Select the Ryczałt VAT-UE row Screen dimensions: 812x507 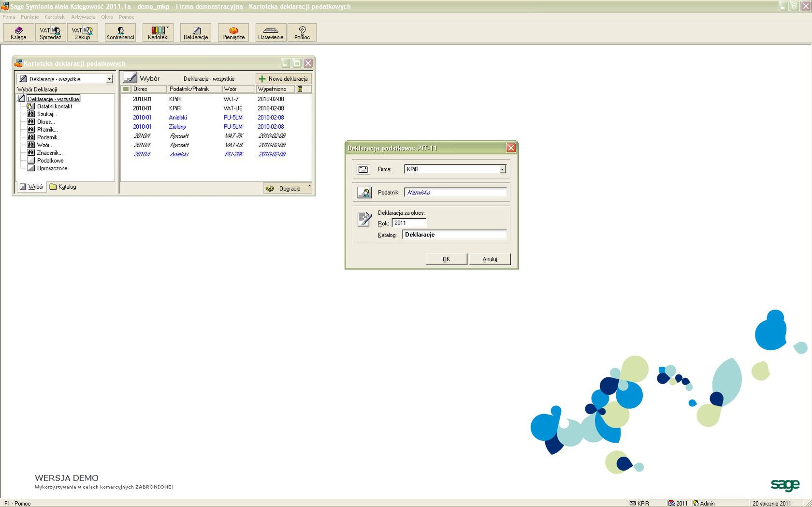[x=216, y=145]
